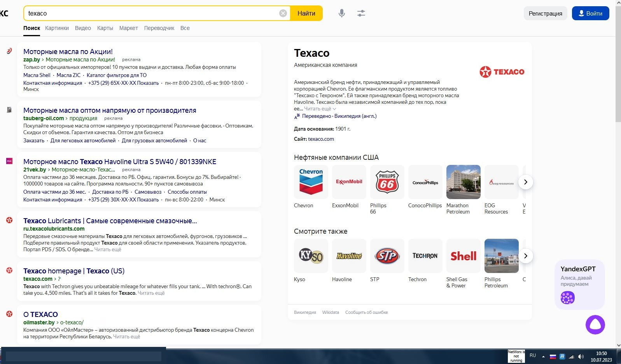
Task: Click the Самовывоз sitelink
Action: [x=148, y=192]
